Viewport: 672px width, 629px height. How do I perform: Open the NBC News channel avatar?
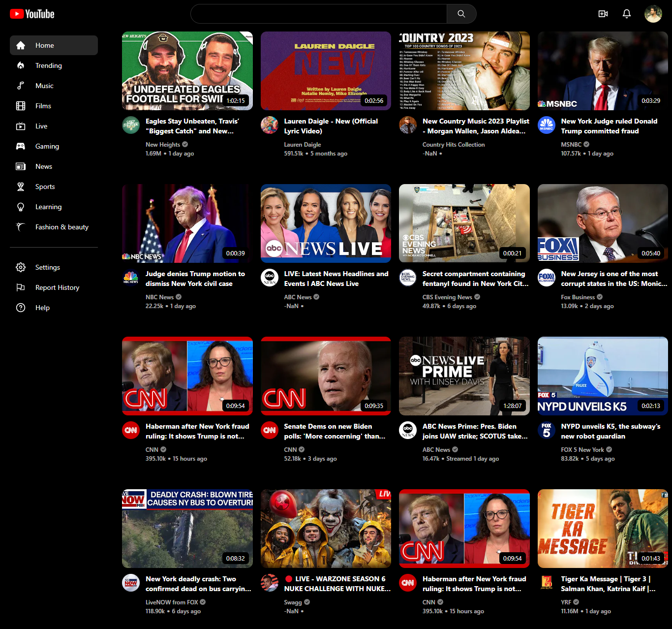coord(131,278)
